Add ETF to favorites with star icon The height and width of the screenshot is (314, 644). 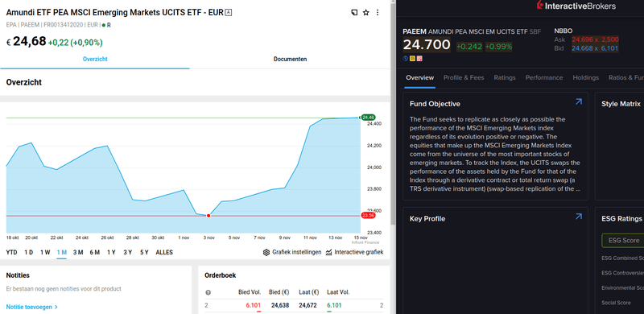[366, 13]
